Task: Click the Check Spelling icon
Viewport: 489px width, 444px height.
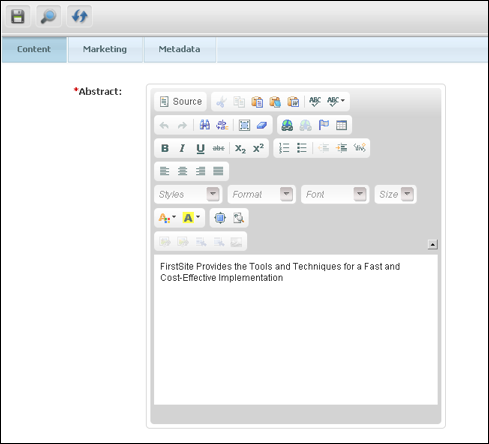Action: 315,102
